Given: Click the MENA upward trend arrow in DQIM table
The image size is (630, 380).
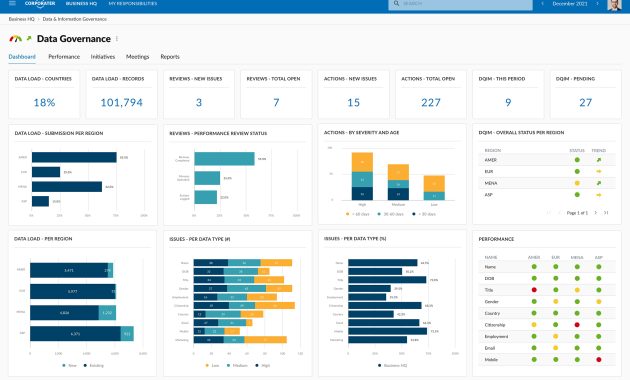Looking at the screenshot, I should tap(599, 183).
